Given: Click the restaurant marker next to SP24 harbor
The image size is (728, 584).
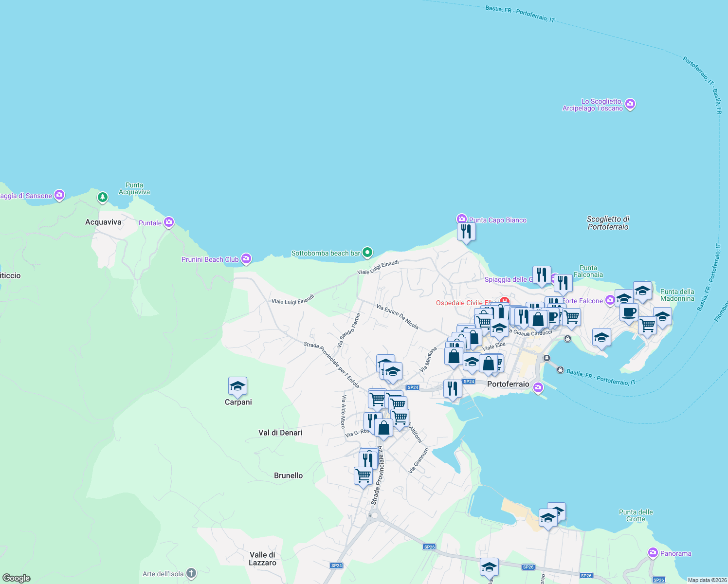Looking at the screenshot, I should [x=453, y=390].
